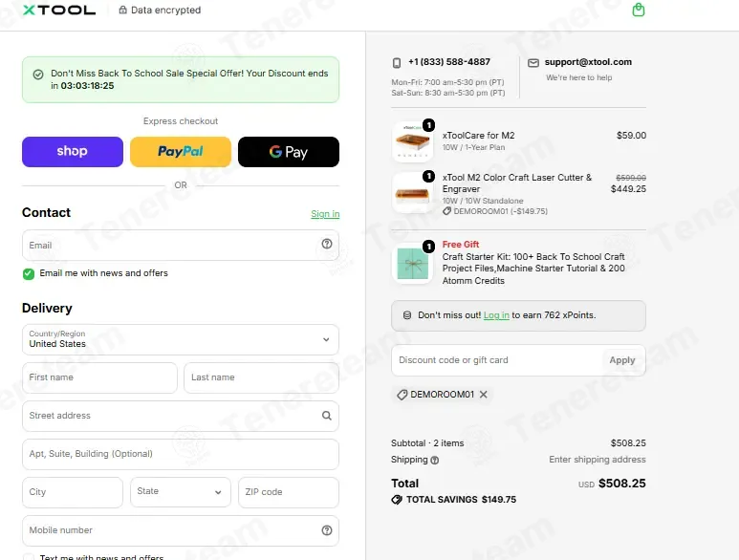Focus the Last name field
This screenshot has height=560, width=739.
point(262,377)
